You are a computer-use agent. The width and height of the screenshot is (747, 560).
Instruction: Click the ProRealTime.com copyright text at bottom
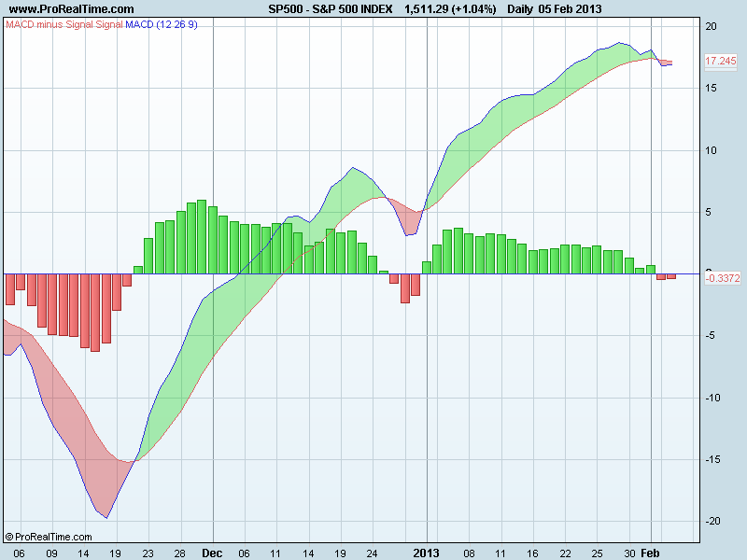pos(49,537)
